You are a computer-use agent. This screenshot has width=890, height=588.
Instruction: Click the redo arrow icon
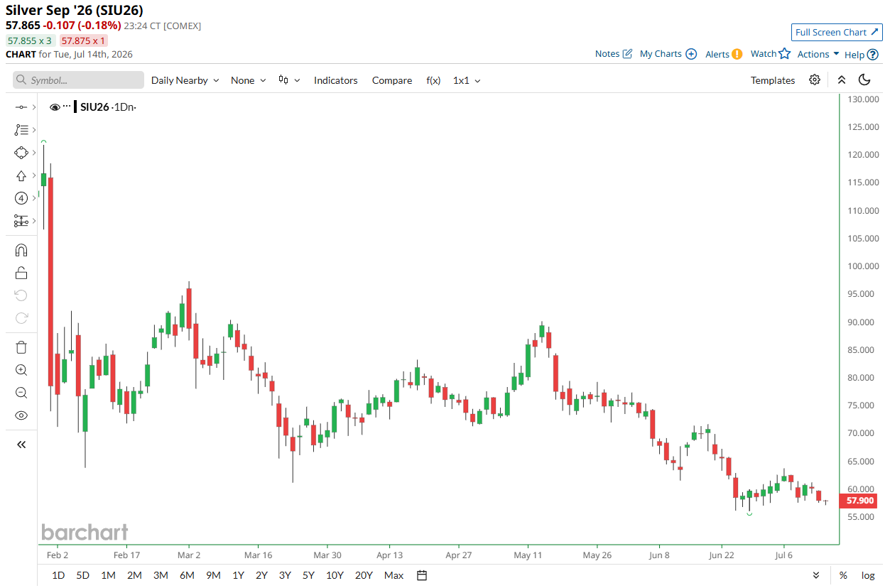click(x=21, y=318)
